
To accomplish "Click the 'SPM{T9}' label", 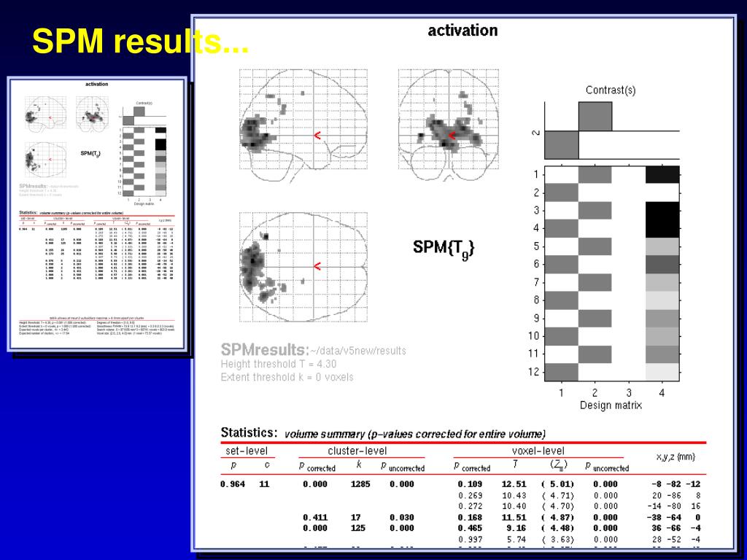I will tap(444, 248).
